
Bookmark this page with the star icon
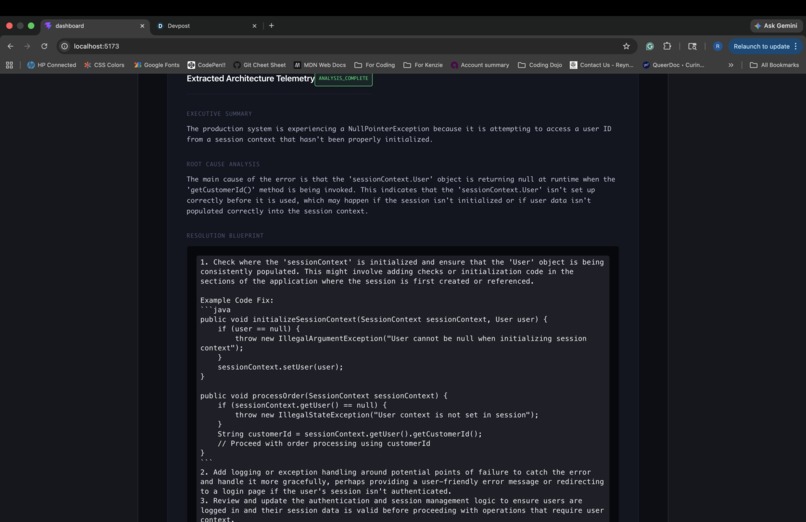(x=626, y=46)
